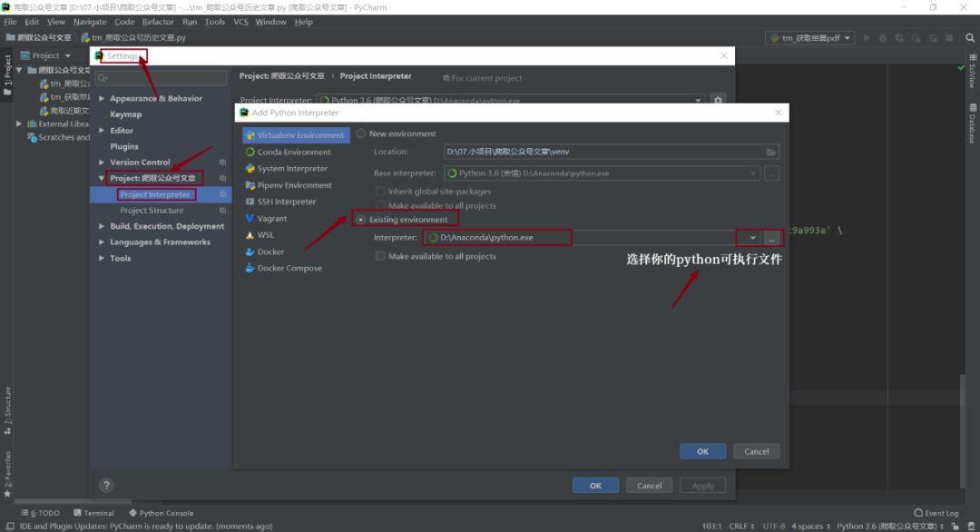Choose System Interpreter entry
Image resolution: width=980 pixels, height=532 pixels.
point(286,169)
